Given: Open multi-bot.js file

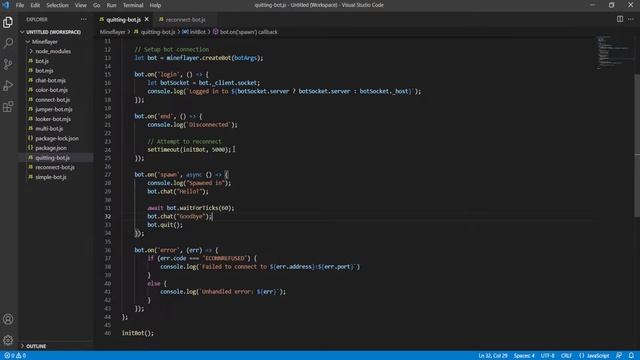Looking at the screenshot, I should click(49, 129).
